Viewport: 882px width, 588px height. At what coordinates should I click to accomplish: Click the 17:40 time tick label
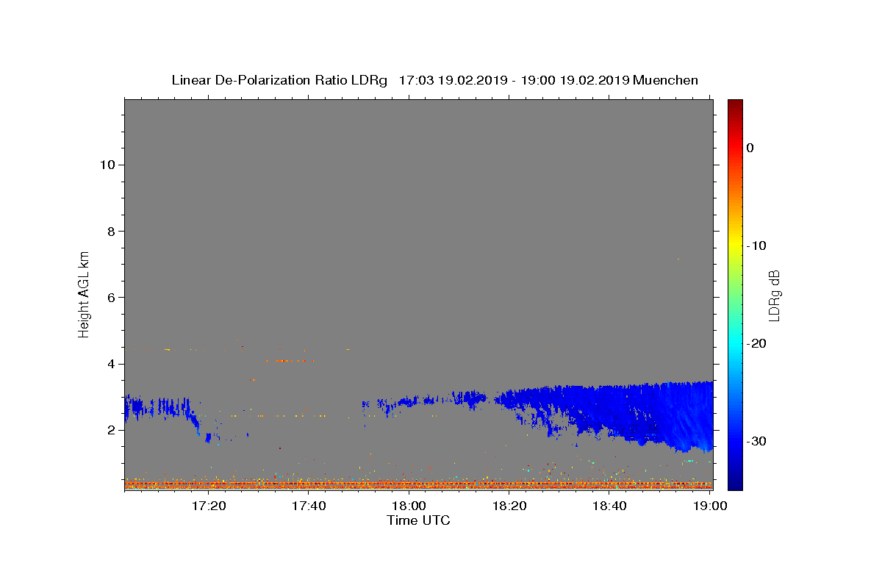coord(308,506)
